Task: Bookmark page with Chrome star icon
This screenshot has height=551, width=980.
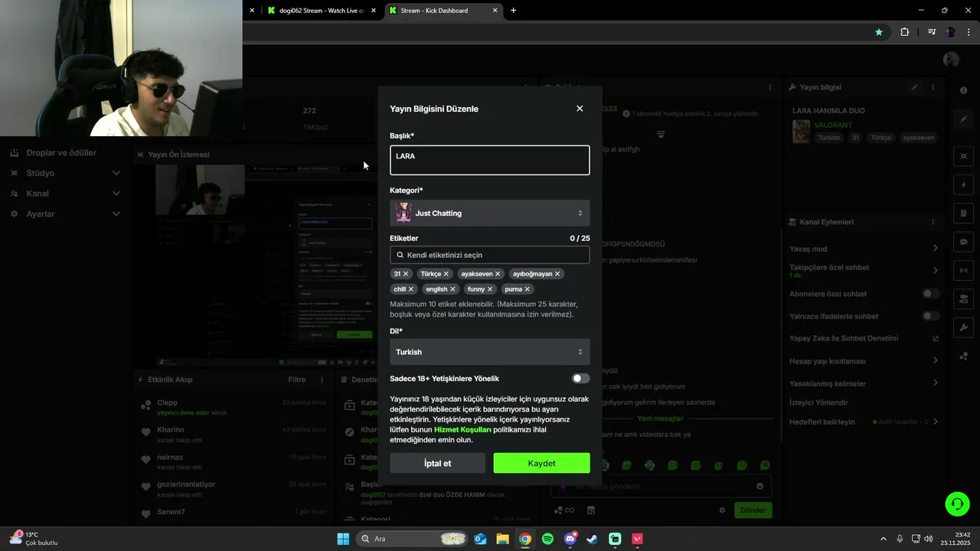Action: coord(879,32)
